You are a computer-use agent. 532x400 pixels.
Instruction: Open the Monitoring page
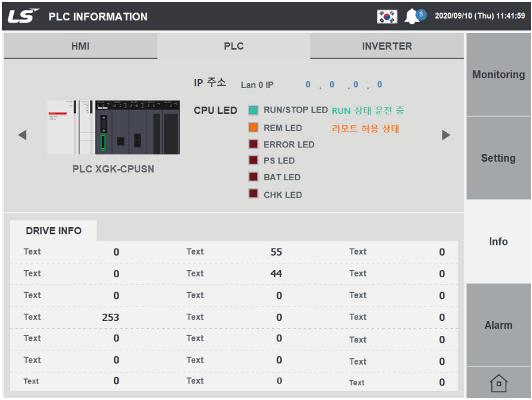pyautogui.click(x=498, y=74)
